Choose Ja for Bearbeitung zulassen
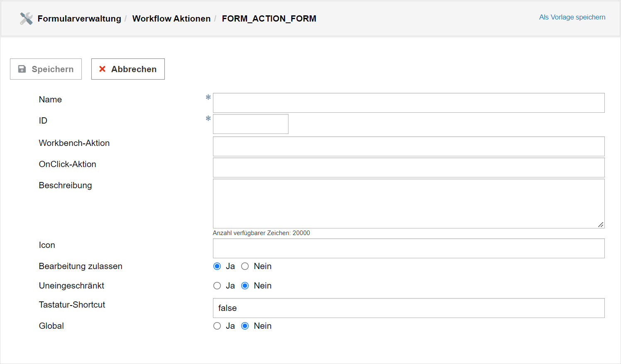The image size is (621, 364). click(217, 266)
